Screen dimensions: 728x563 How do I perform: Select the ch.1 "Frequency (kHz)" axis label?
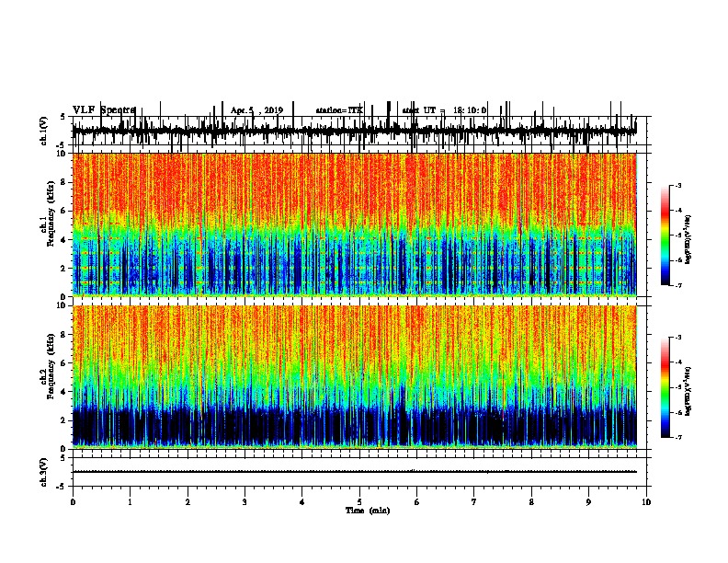tap(51, 213)
